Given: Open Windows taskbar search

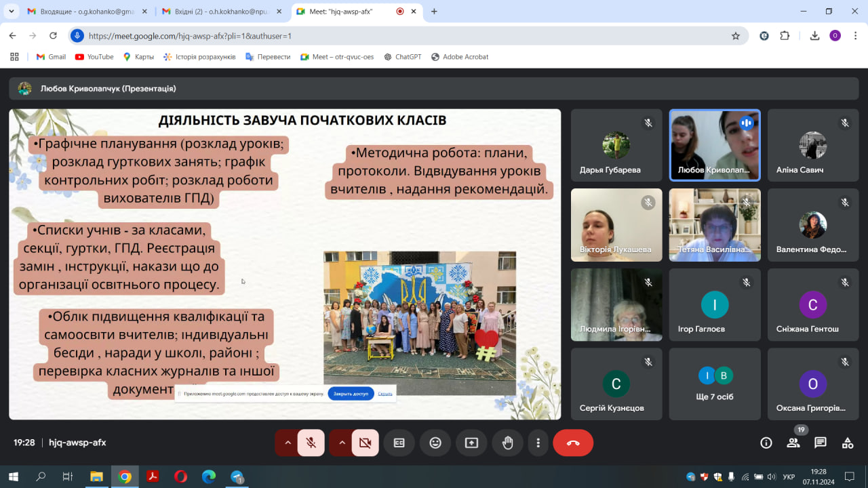Looking at the screenshot, I should [x=41, y=476].
